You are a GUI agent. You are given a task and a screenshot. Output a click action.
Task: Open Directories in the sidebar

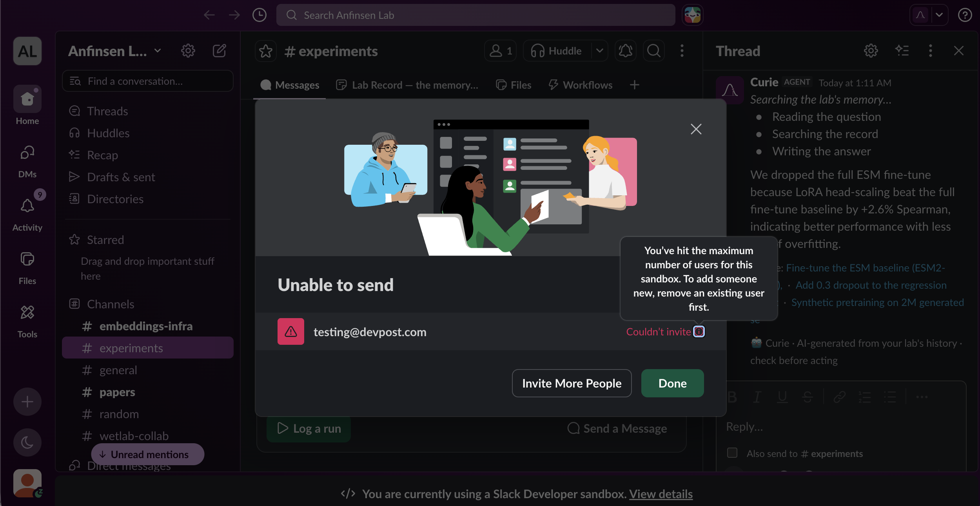(x=148, y=199)
